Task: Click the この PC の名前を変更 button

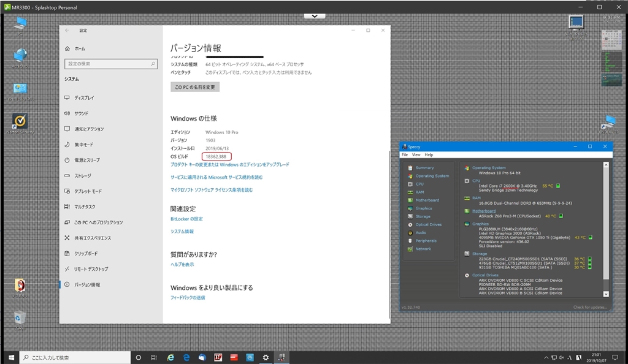Action: (x=195, y=87)
